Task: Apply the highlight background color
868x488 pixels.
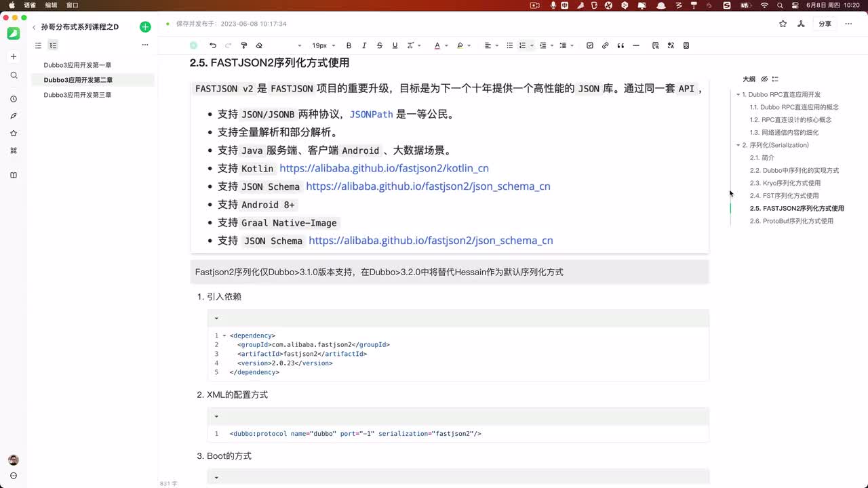Action: point(460,45)
